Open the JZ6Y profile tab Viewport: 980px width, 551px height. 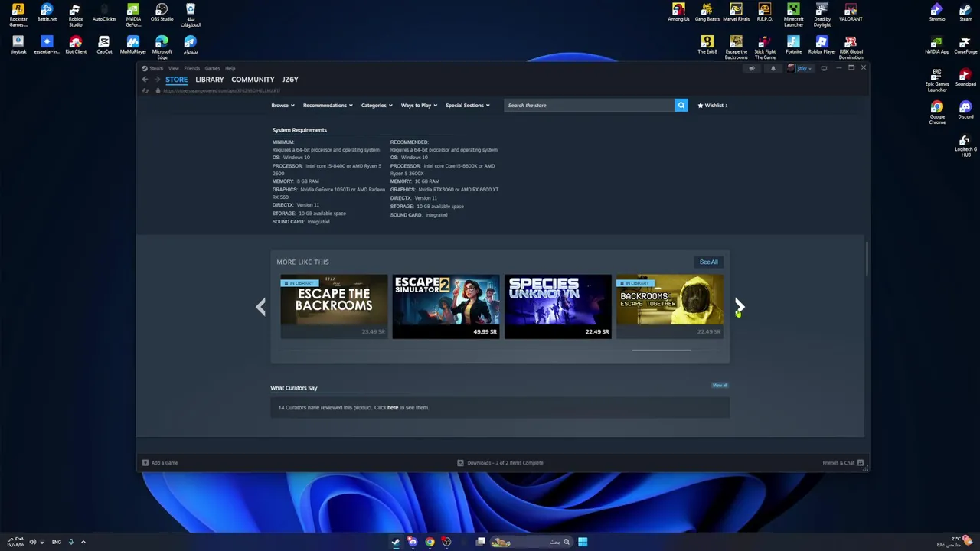point(290,79)
